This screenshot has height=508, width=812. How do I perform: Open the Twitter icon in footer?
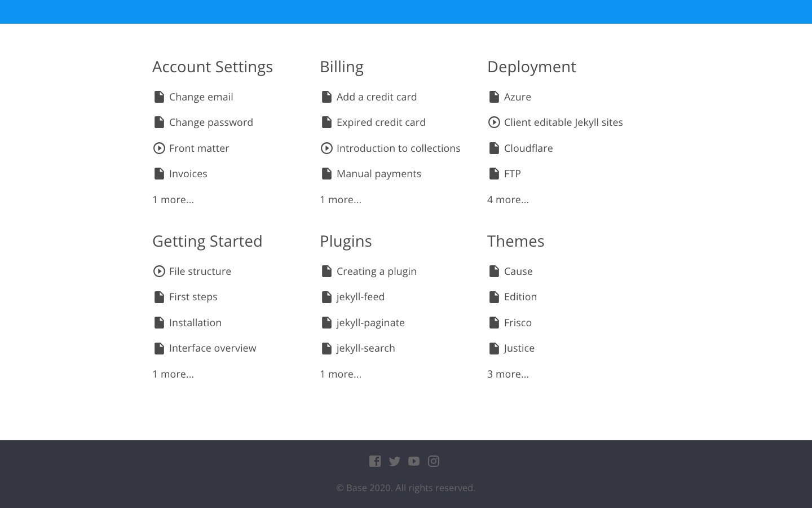pyautogui.click(x=395, y=461)
